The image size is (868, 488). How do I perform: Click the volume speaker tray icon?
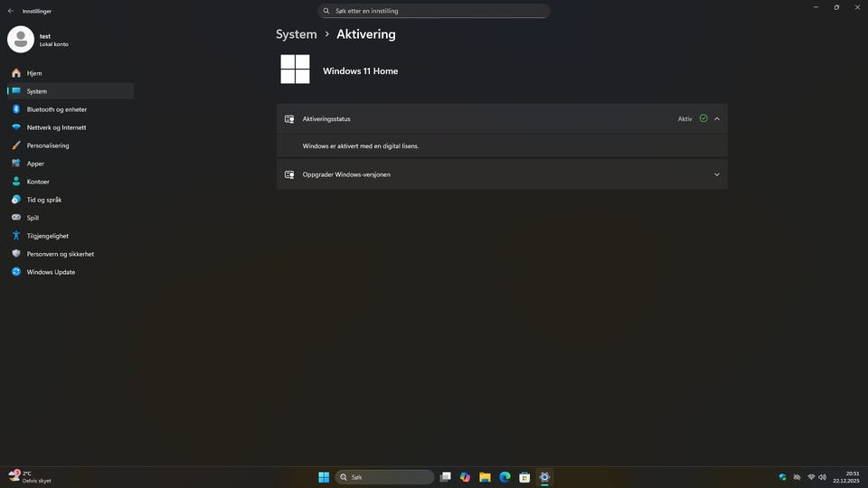point(823,477)
